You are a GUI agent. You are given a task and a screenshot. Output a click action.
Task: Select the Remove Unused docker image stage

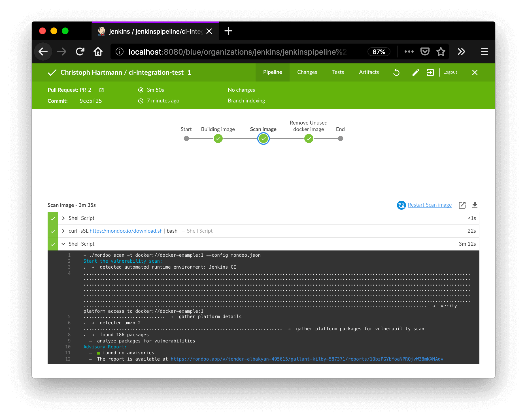(x=309, y=138)
